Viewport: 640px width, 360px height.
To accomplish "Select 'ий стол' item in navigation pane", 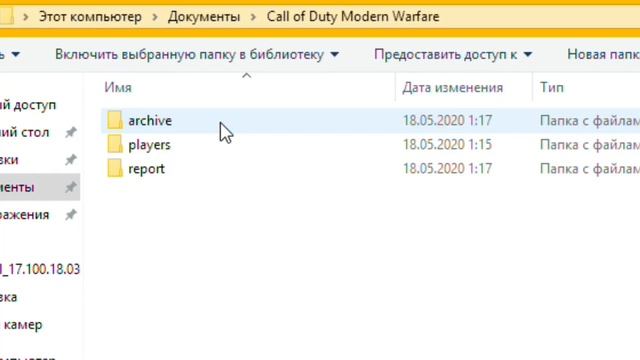I will (24, 132).
